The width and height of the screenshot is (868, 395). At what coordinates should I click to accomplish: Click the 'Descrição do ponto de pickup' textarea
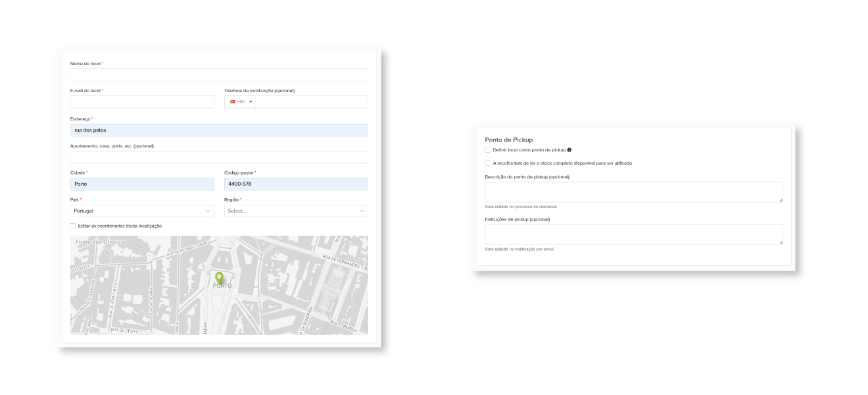pos(633,192)
